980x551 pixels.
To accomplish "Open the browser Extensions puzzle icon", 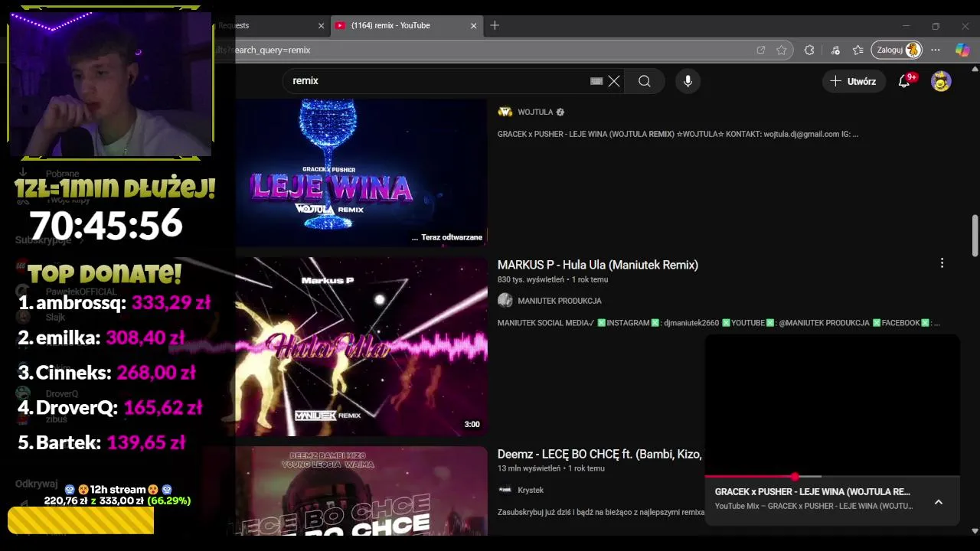I will [x=809, y=50].
